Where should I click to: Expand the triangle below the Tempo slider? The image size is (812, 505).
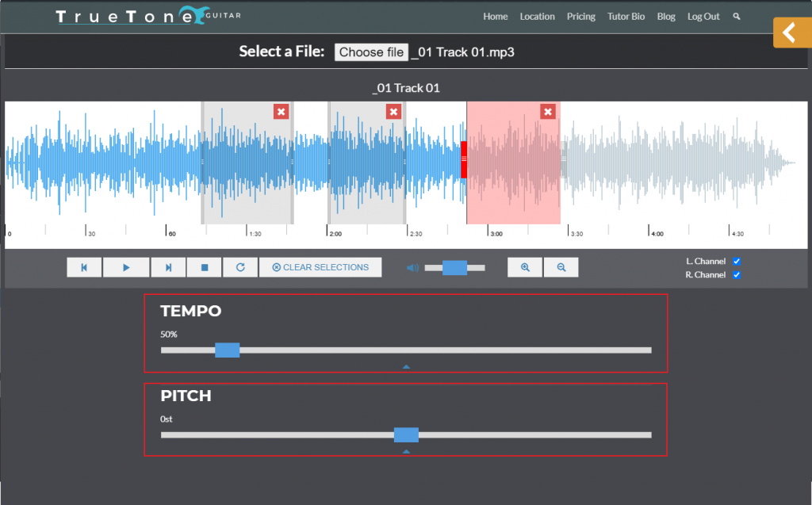406,365
